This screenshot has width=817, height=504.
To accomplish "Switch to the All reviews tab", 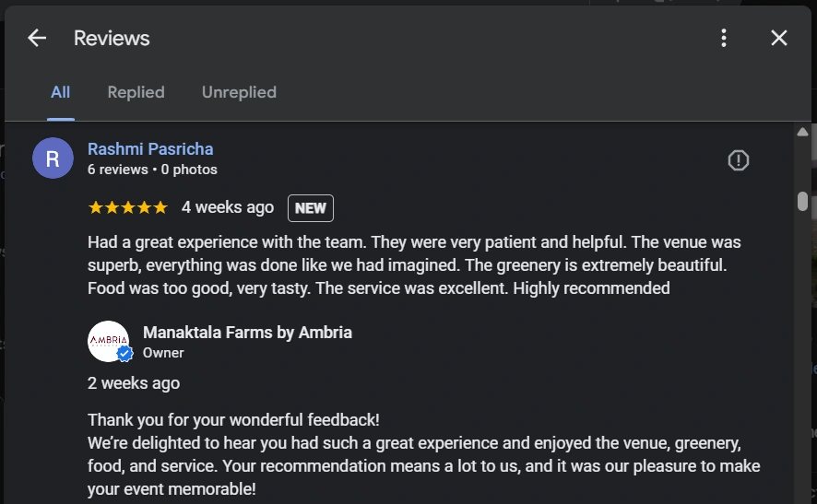I will coord(61,92).
